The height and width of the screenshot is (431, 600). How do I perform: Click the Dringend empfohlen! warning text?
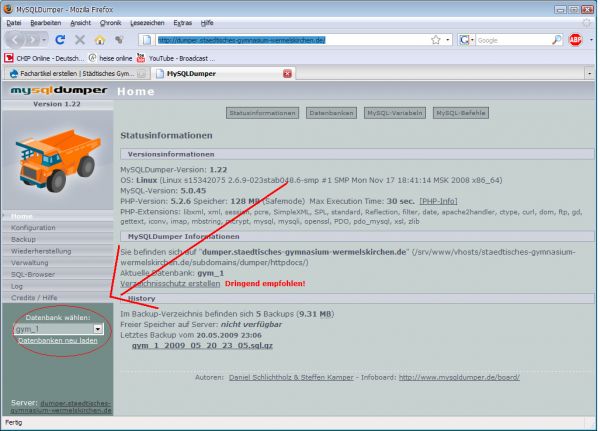pyautogui.click(x=265, y=284)
